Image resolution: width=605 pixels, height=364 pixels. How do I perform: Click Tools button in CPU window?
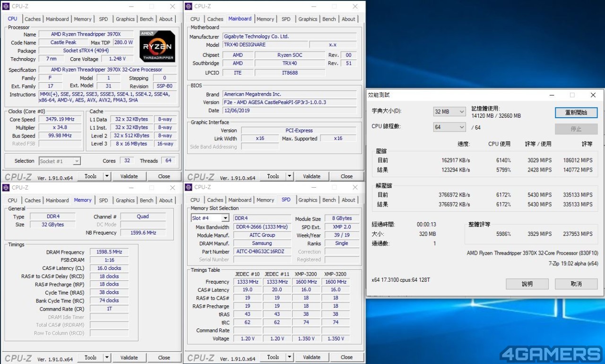[x=90, y=176]
